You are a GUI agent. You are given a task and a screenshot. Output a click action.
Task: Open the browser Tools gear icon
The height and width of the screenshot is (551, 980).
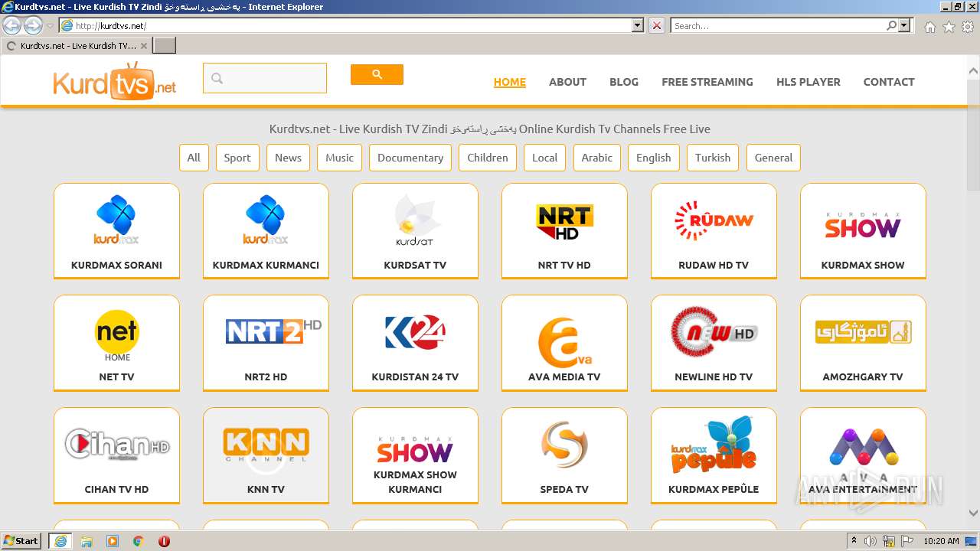[968, 27]
